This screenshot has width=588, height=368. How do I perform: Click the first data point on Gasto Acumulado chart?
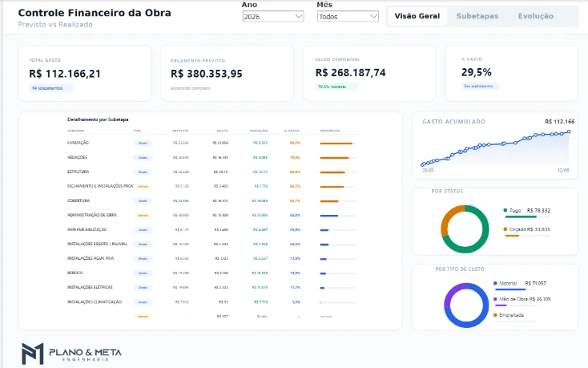point(423,164)
